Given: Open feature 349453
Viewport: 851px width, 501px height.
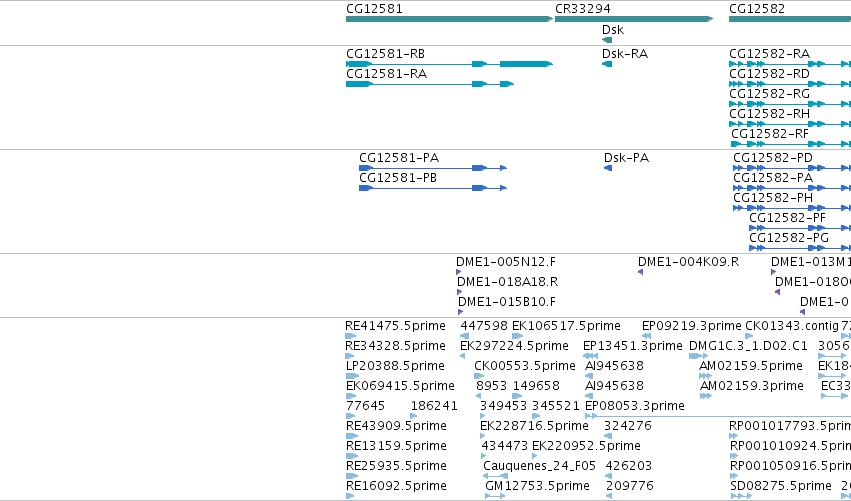Looking at the screenshot, I should tap(503, 406).
